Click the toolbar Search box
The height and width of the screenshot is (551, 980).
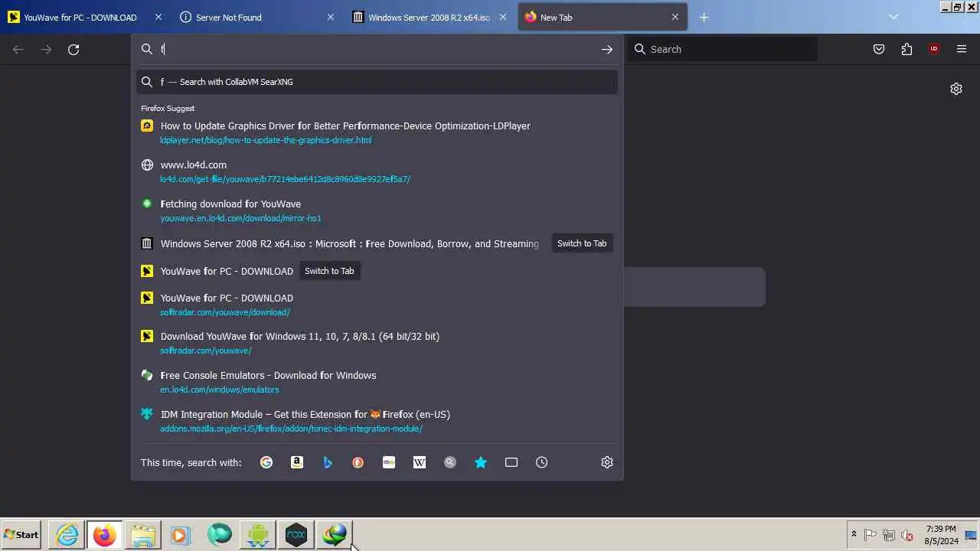(723, 49)
